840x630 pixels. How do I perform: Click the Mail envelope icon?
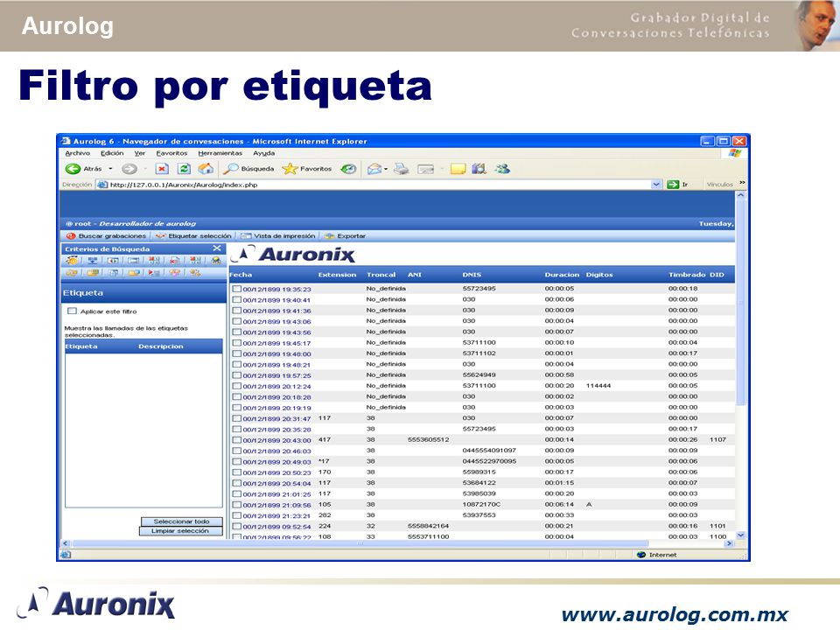pyautogui.click(x=374, y=169)
